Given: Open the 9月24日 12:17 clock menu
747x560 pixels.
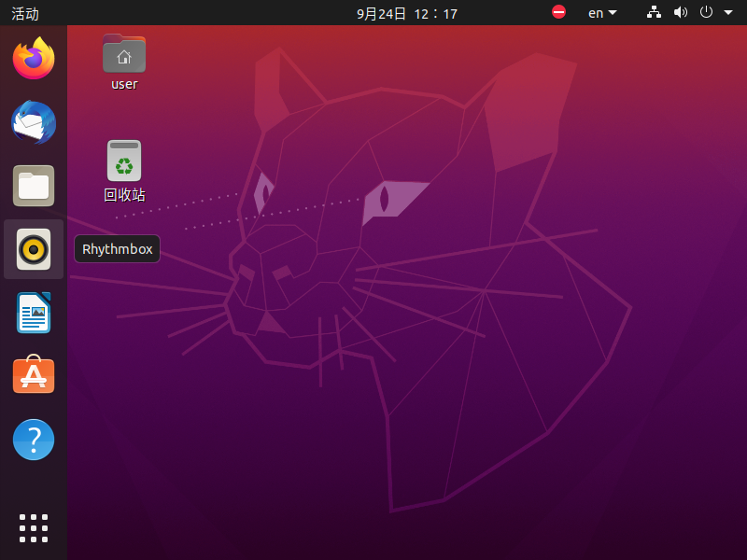Looking at the screenshot, I should (407, 13).
